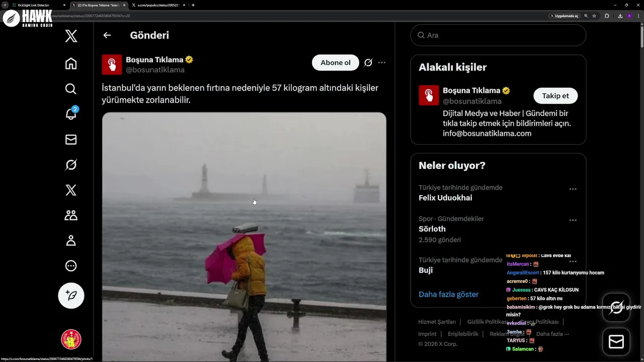Open Boşuna Tıklama post author avatar
This screenshot has width=644, height=362.
point(112,65)
